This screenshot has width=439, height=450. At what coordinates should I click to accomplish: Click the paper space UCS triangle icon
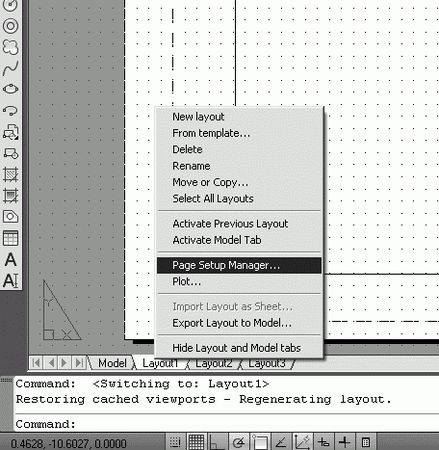tap(61, 310)
